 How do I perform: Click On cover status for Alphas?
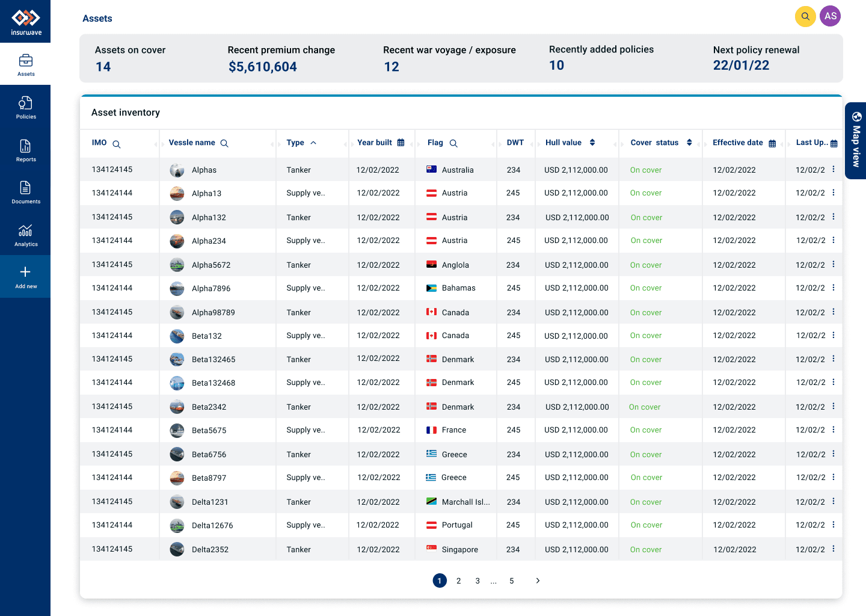(646, 170)
